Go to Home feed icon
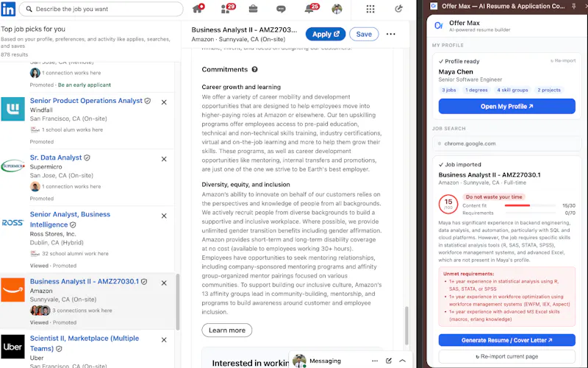 tap(198, 9)
